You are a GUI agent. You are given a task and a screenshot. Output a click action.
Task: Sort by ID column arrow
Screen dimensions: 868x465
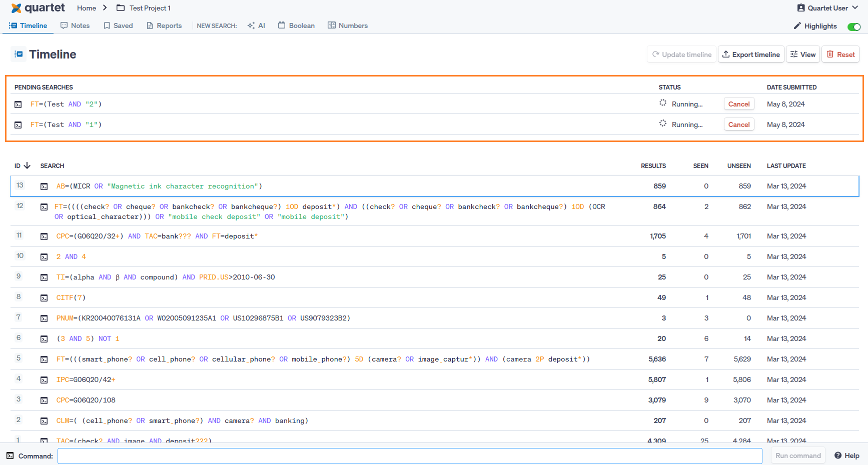tap(27, 165)
